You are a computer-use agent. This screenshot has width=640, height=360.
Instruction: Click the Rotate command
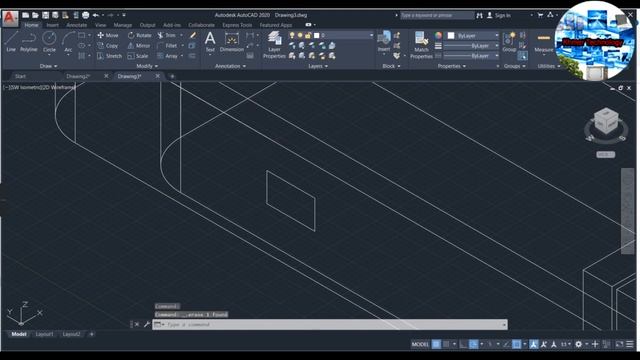click(x=140, y=35)
